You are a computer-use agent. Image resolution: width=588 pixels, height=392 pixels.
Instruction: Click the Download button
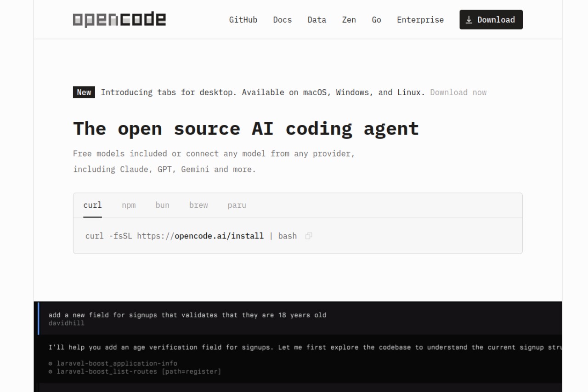click(491, 20)
